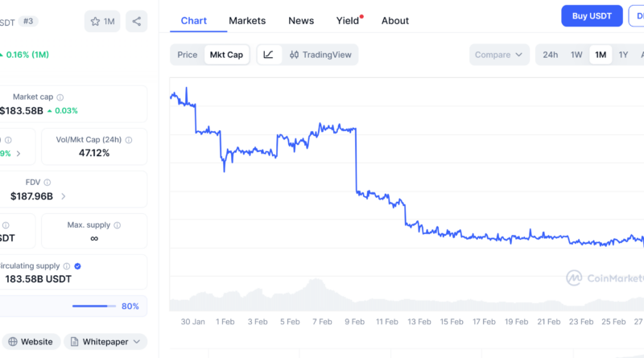Open the Compare dropdown
This screenshot has height=358, width=644.
[x=499, y=55]
